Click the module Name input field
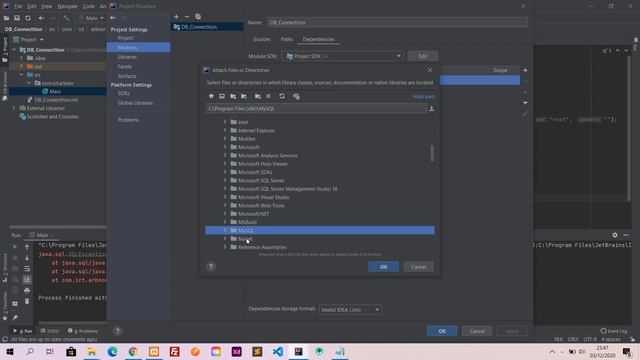640x360 pixels. pos(397,22)
